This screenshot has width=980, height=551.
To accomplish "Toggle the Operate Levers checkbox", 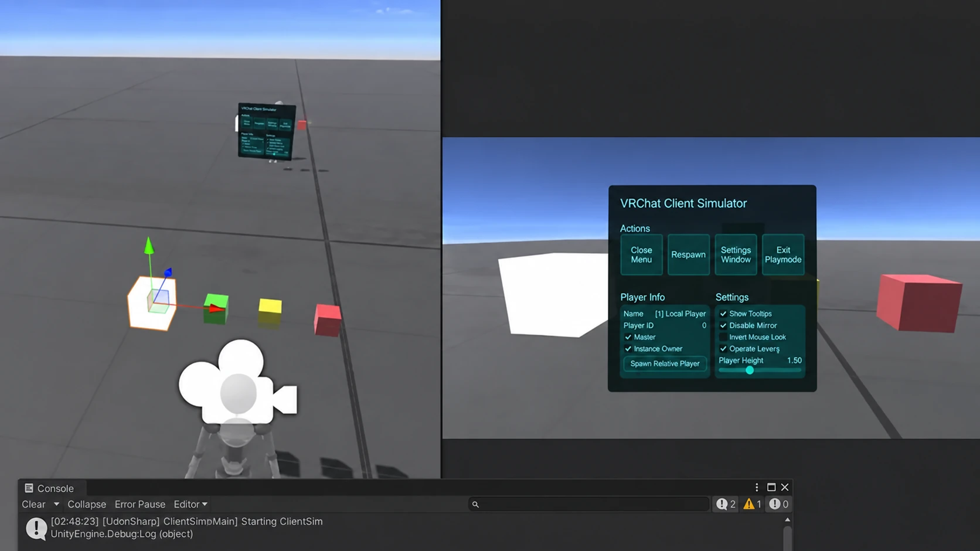I will [723, 349].
